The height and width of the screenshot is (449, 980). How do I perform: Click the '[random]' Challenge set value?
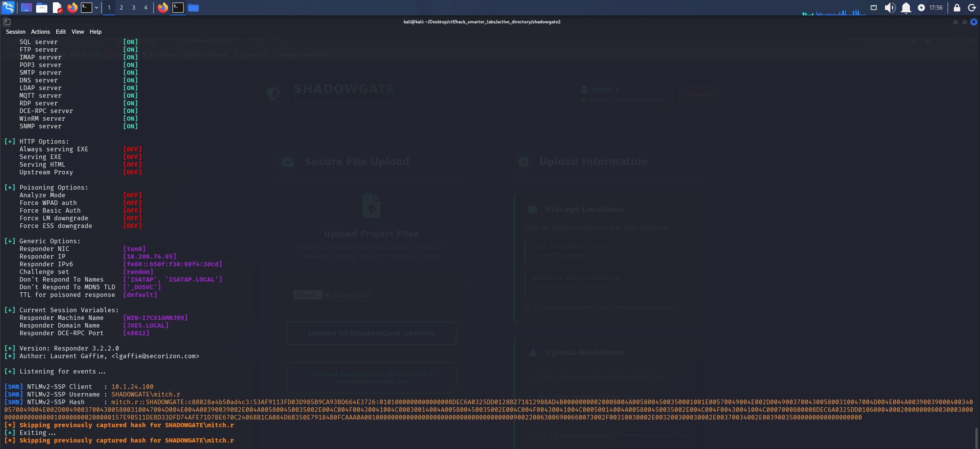[x=138, y=272]
